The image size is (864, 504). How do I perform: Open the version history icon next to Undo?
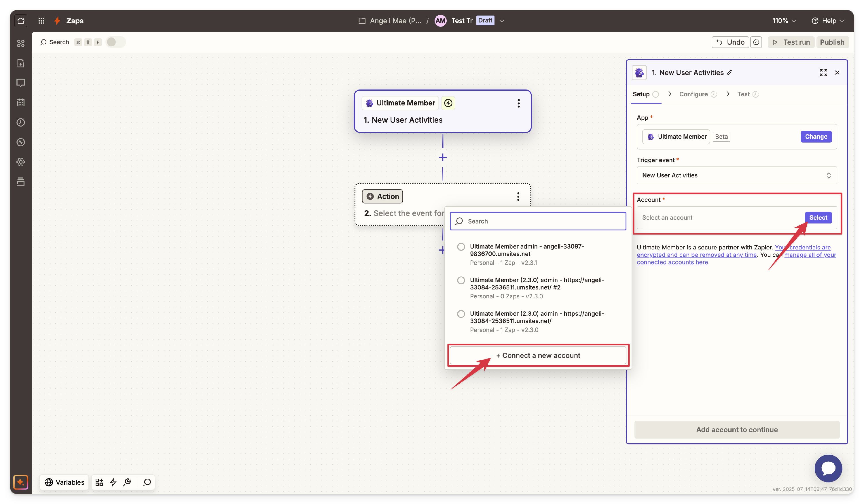click(x=756, y=42)
